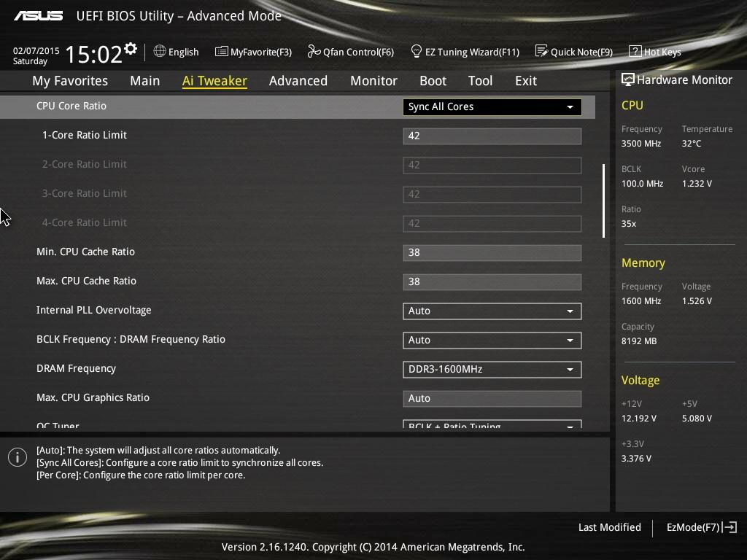Image resolution: width=747 pixels, height=560 pixels.
Task: Click the 3-Core Ratio Limit field
Action: point(492,194)
